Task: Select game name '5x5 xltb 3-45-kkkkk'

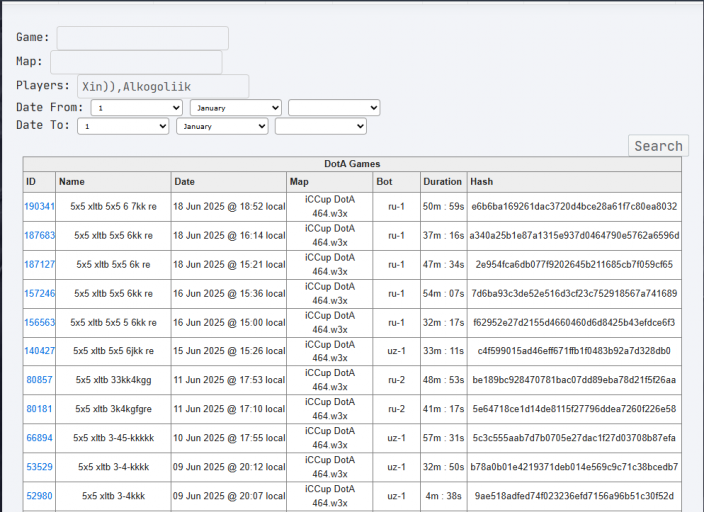Action: point(114,438)
